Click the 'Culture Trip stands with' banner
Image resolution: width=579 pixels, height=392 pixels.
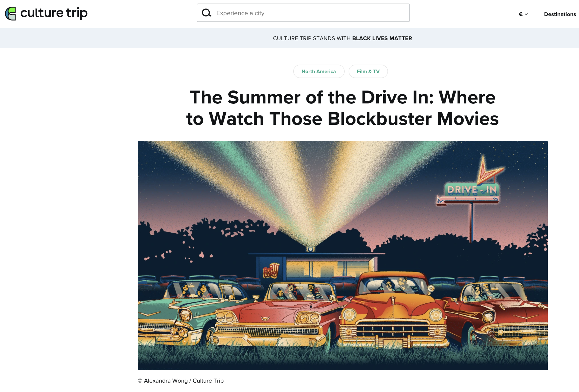coord(312,38)
